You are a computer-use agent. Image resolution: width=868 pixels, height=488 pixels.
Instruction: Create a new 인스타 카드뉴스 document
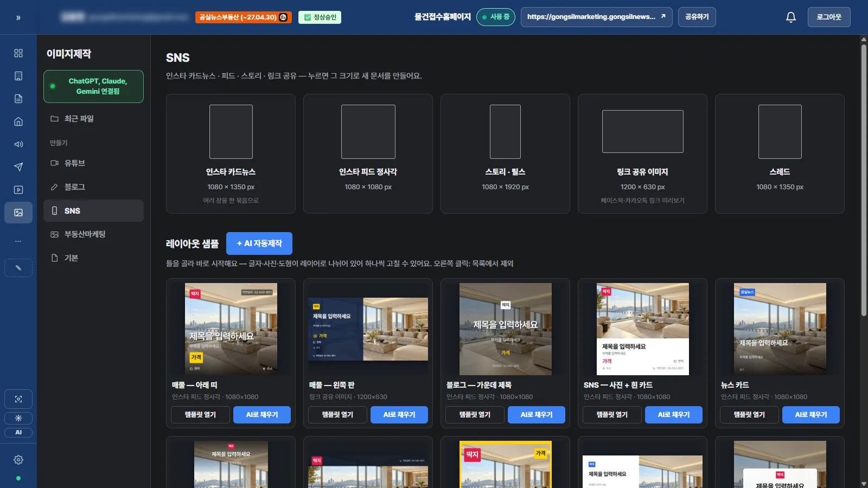pyautogui.click(x=231, y=154)
